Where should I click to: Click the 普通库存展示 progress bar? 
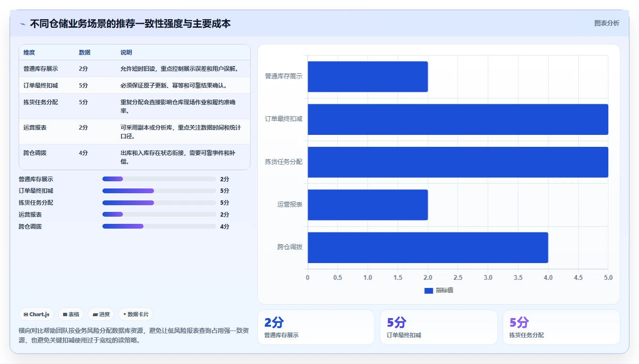pos(159,179)
